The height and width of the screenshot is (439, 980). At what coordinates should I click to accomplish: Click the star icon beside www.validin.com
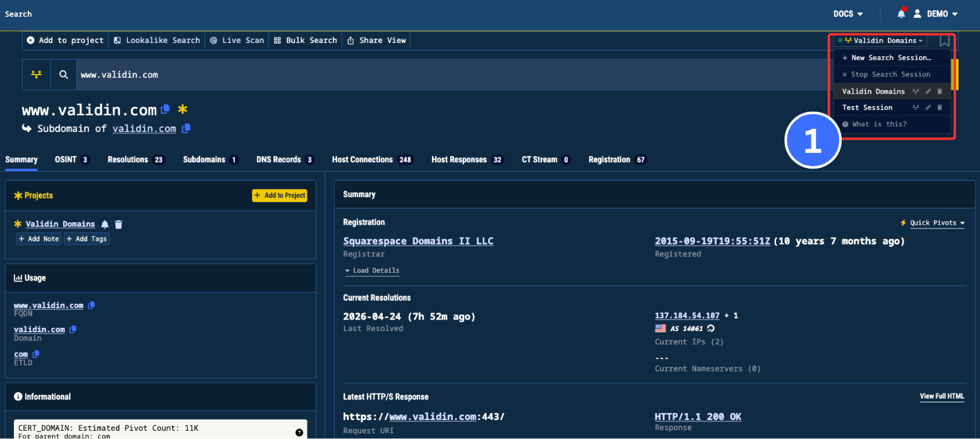pos(182,109)
